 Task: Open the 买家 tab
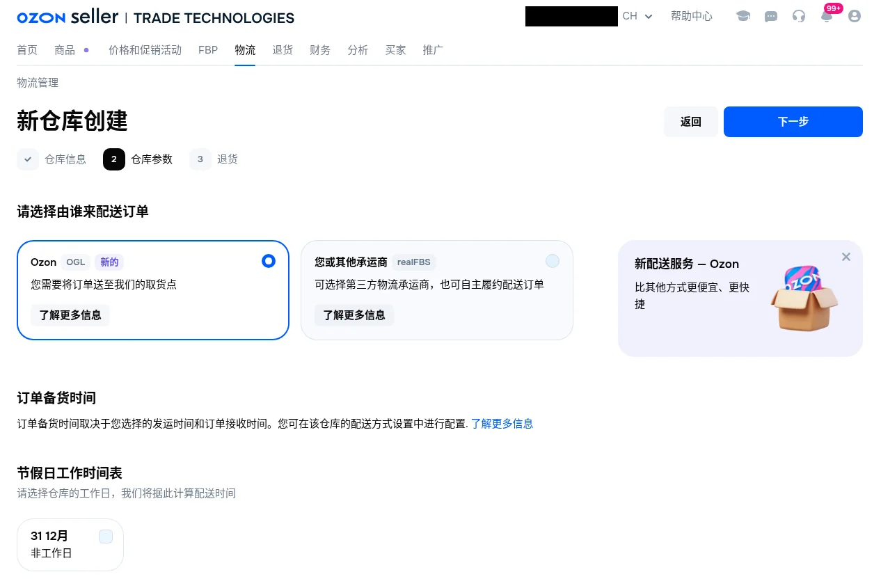point(395,50)
